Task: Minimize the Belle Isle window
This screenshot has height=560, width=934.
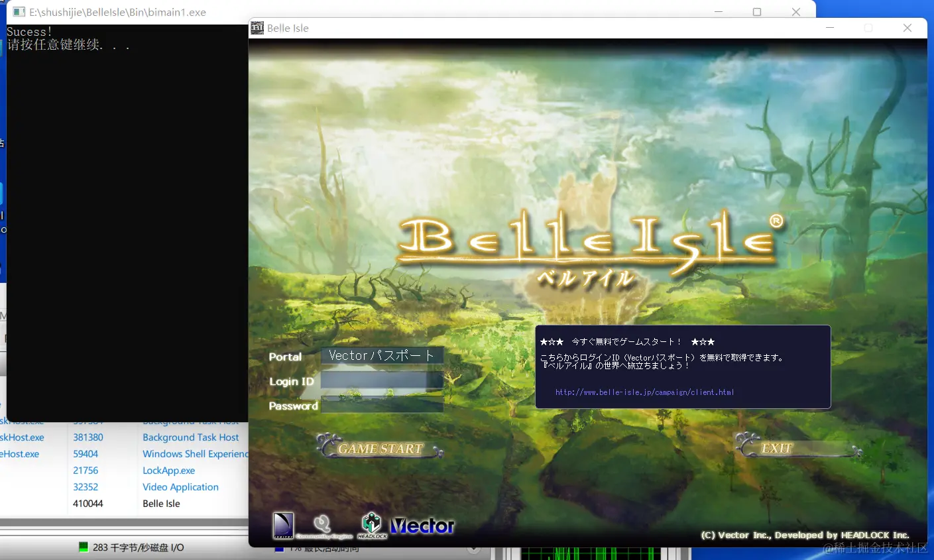Action: pyautogui.click(x=830, y=28)
